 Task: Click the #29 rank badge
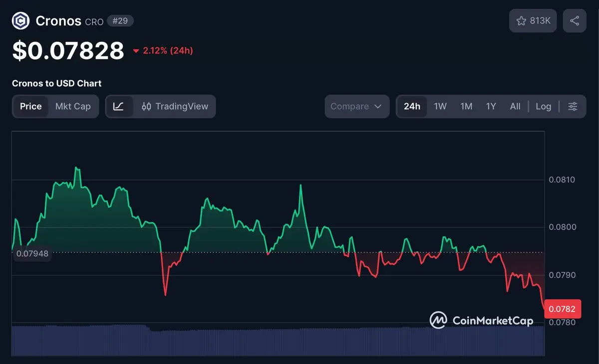(x=120, y=21)
